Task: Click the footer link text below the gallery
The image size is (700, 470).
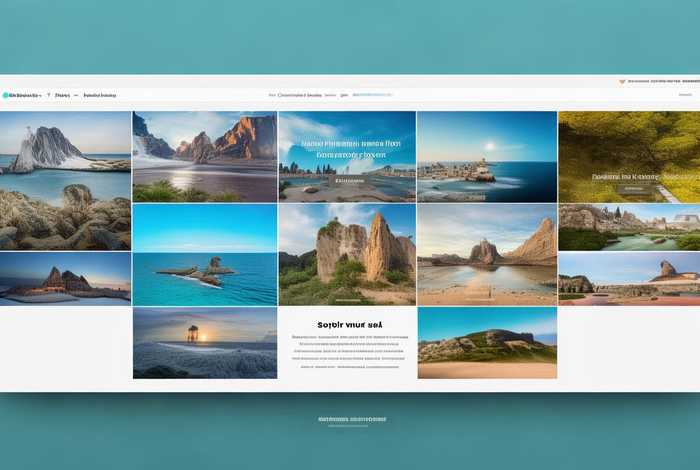Action: pyautogui.click(x=351, y=419)
